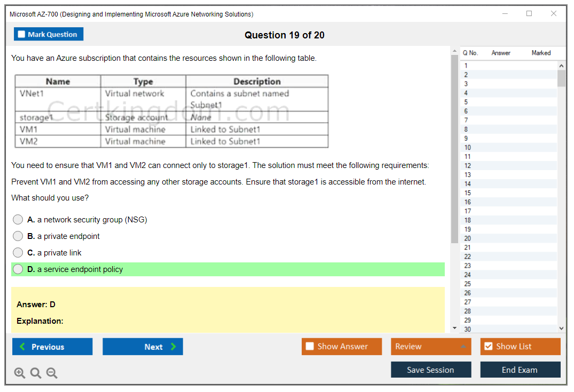This screenshot has height=392, width=574.
Task: Pick option C a private link
Action: 18,253
